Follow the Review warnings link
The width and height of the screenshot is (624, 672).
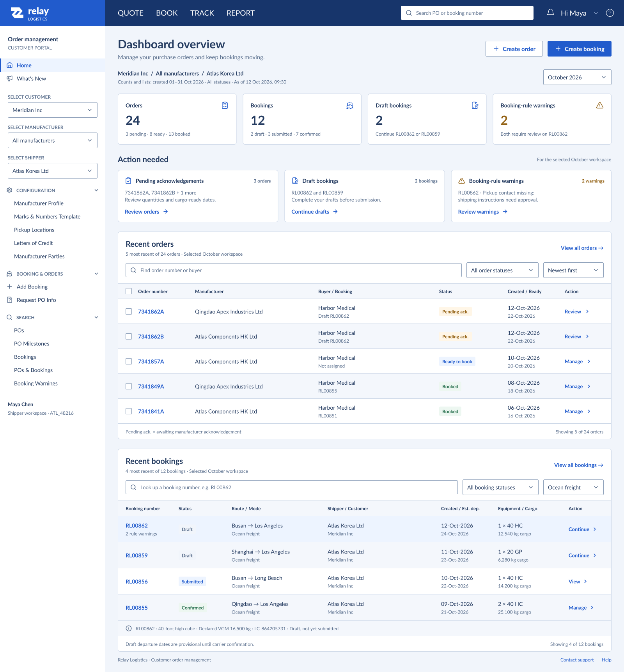pos(483,212)
